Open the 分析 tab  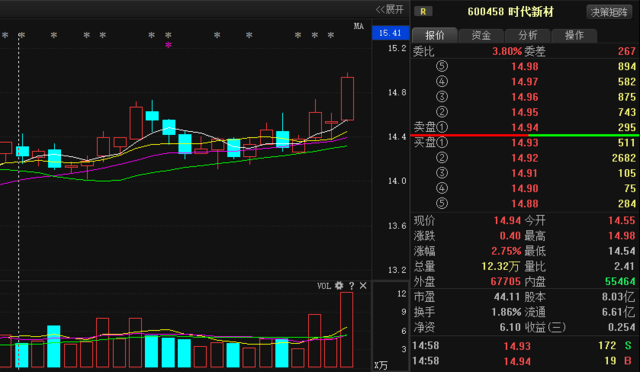click(528, 36)
